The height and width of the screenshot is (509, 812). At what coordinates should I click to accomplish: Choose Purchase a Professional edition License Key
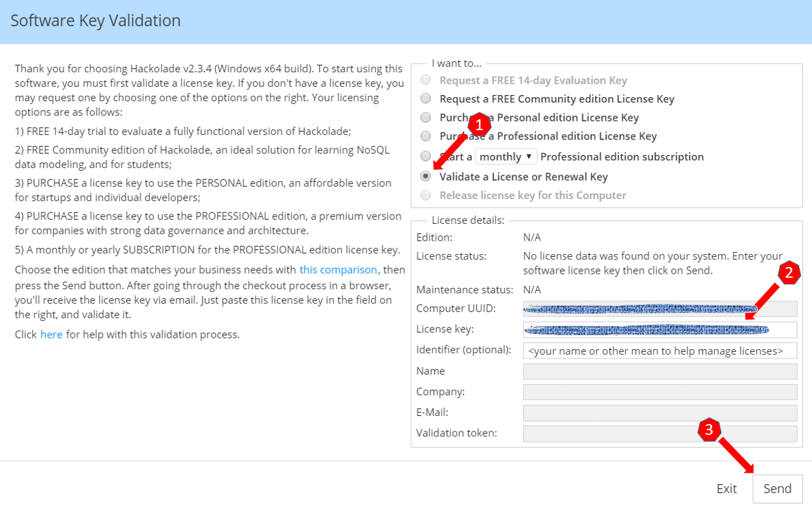coord(426,136)
